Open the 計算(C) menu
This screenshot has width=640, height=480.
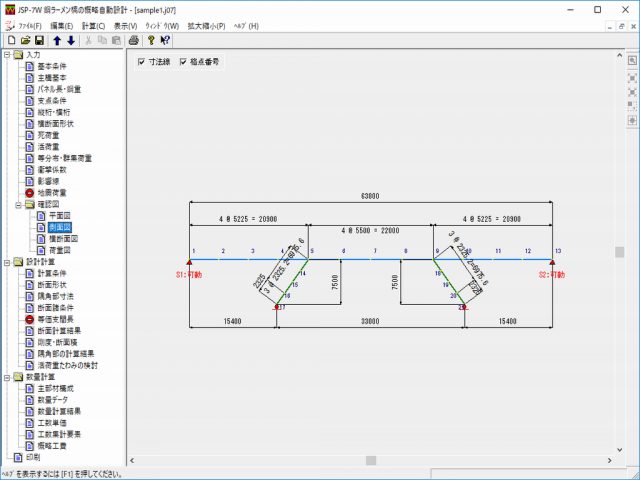click(x=95, y=25)
